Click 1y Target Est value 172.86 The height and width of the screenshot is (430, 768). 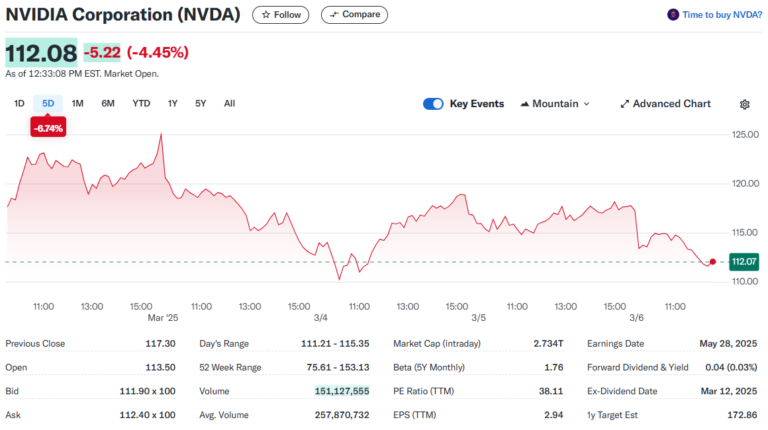coord(743,415)
